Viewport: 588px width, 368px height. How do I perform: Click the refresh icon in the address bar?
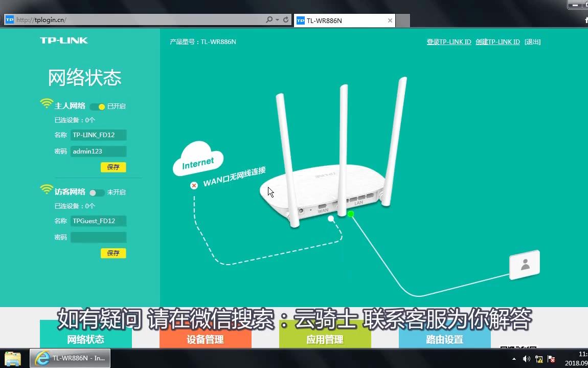(285, 19)
